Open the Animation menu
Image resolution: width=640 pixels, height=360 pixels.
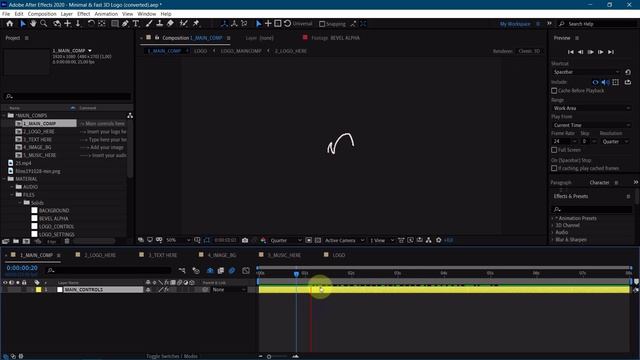click(106, 14)
